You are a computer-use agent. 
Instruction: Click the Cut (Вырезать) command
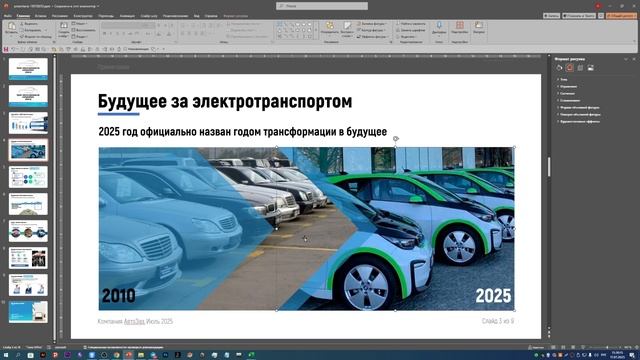point(29,24)
